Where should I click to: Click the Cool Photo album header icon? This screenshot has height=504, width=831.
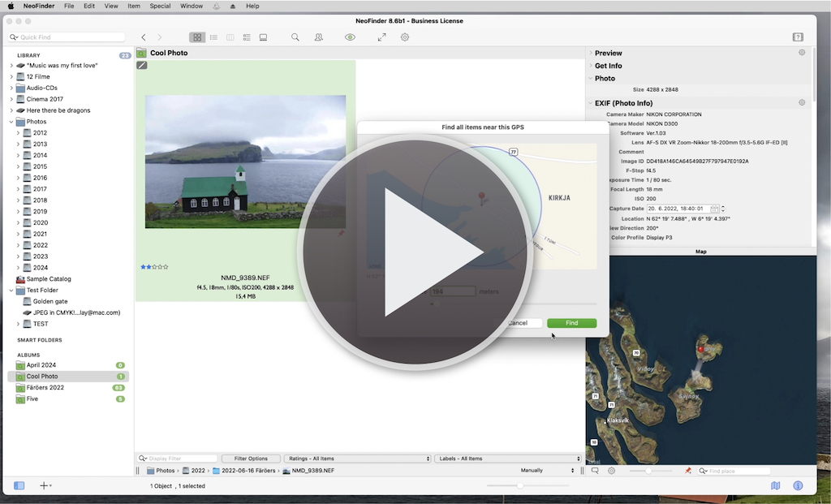141,53
